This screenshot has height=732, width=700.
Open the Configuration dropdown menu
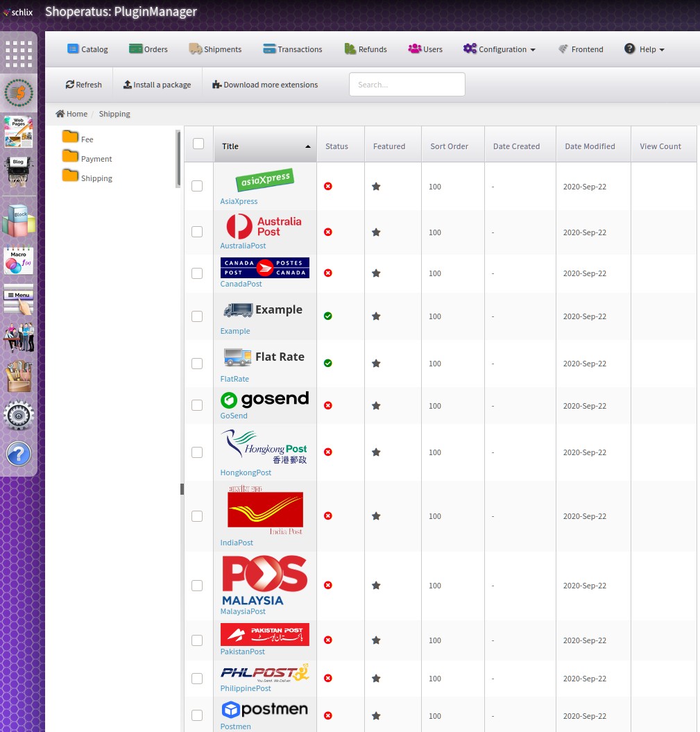[x=500, y=49]
